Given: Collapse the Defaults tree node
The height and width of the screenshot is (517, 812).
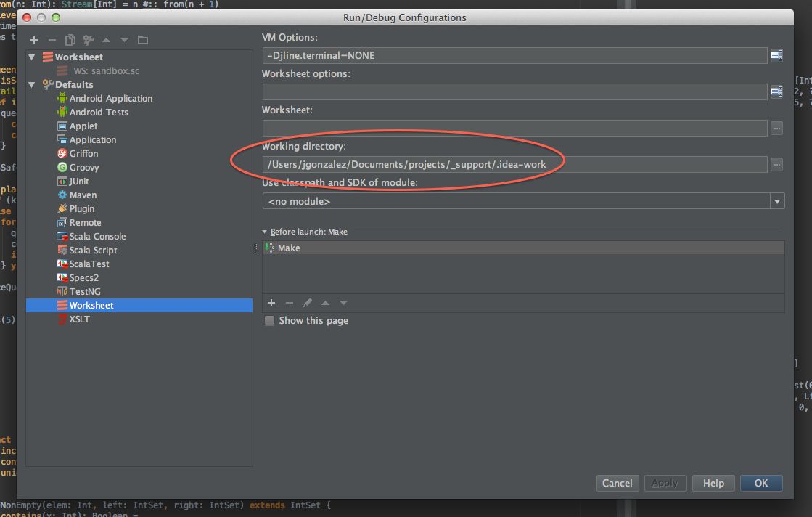Looking at the screenshot, I should (x=32, y=84).
